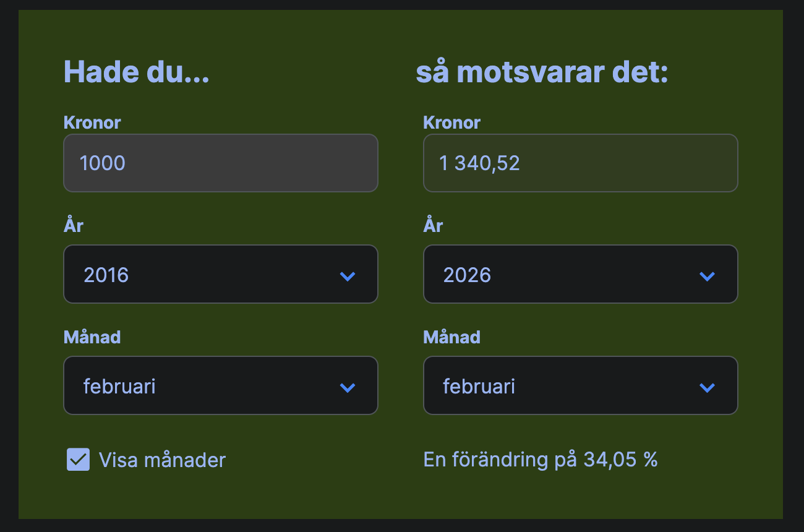This screenshot has height=532, width=804.
Task: Open the target year dropdown showing 2026
Action: (x=580, y=274)
